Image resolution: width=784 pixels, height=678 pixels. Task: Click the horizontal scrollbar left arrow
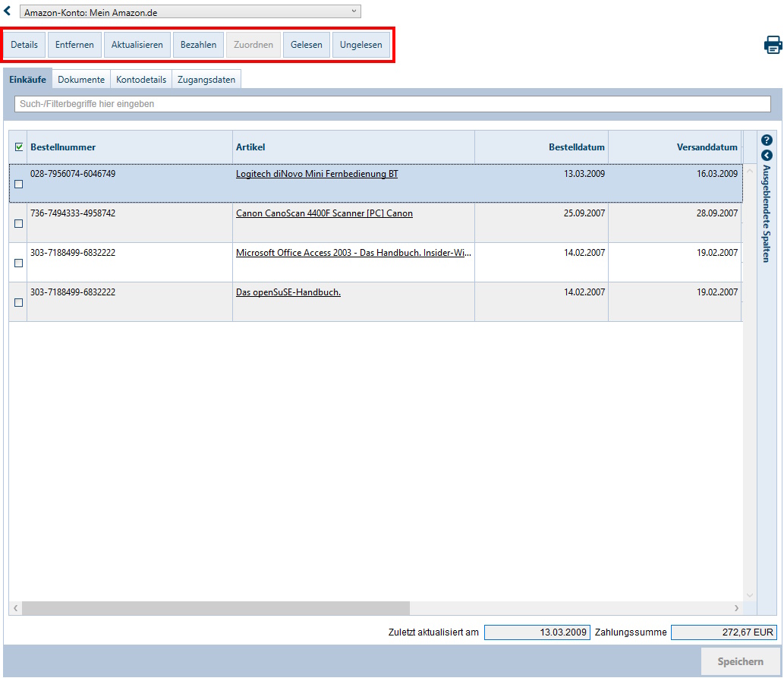point(15,608)
